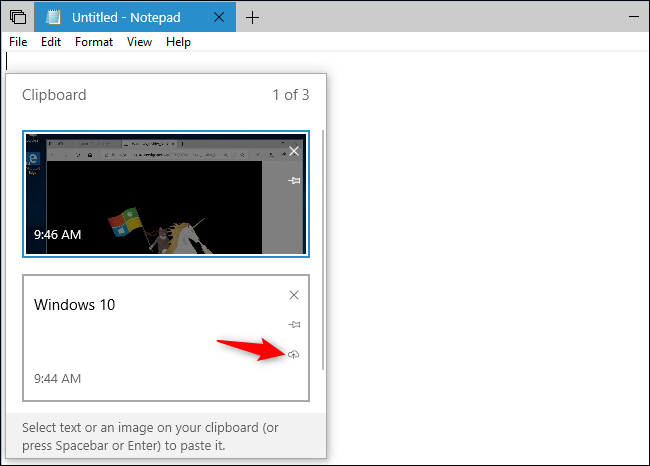Screen dimensions: 650x466
Task: Click the 1 of 3 counter text
Action: coord(291,95)
